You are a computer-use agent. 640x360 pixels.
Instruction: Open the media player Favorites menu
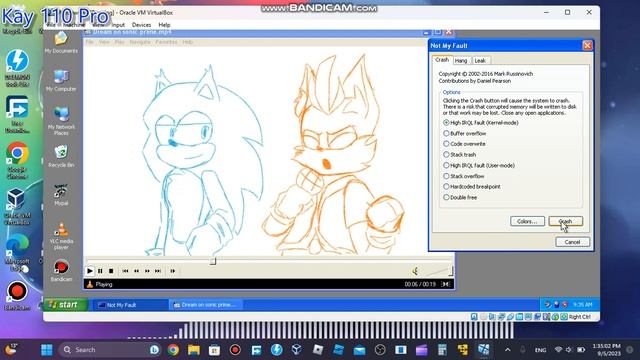tap(167, 42)
